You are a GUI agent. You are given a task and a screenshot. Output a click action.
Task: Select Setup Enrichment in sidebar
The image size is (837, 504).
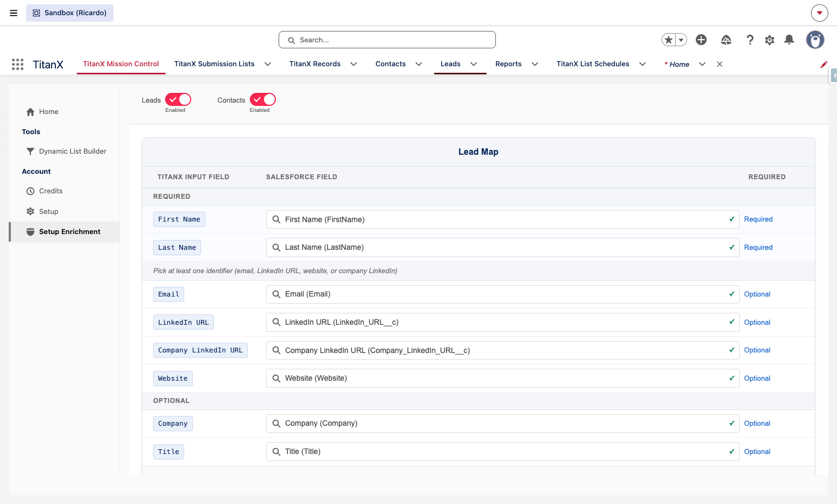coord(65,232)
